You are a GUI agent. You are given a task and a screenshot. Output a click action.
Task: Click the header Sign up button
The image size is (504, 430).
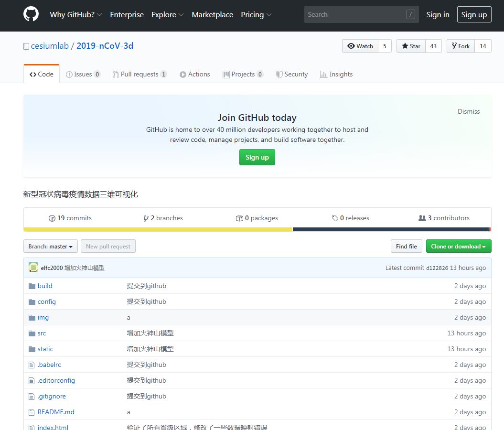474,14
